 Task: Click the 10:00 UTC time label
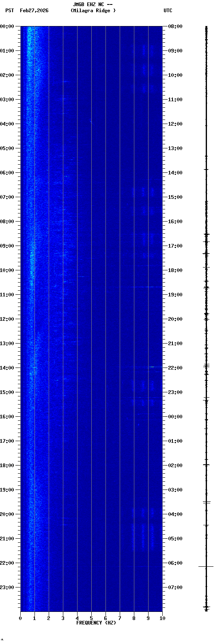[x=175, y=75]
